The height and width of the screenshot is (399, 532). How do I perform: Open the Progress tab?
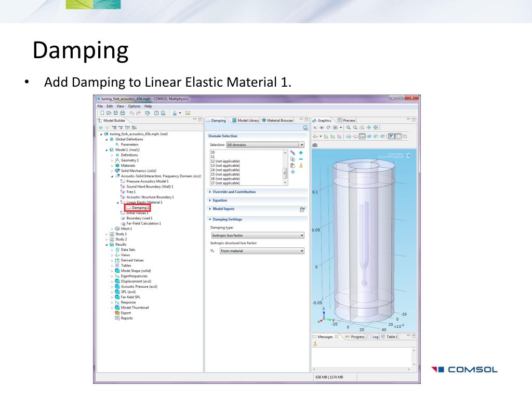coord(354,337)
